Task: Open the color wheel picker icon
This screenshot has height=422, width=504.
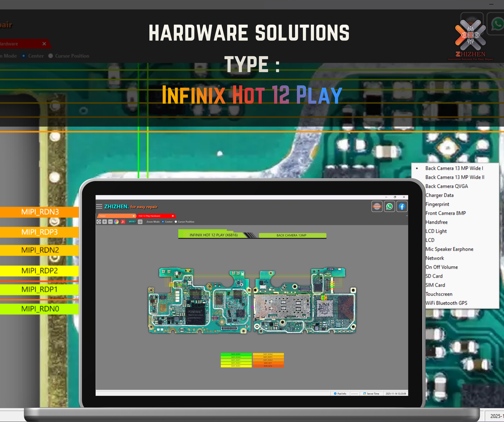Action: (117, 222)
